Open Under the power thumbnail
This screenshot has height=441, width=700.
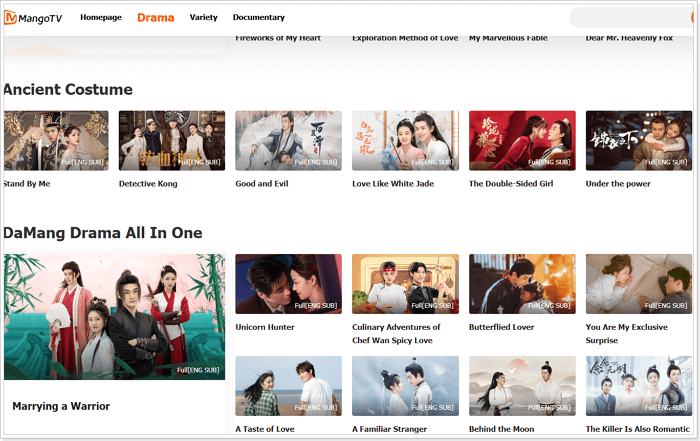tap(638, 140)
